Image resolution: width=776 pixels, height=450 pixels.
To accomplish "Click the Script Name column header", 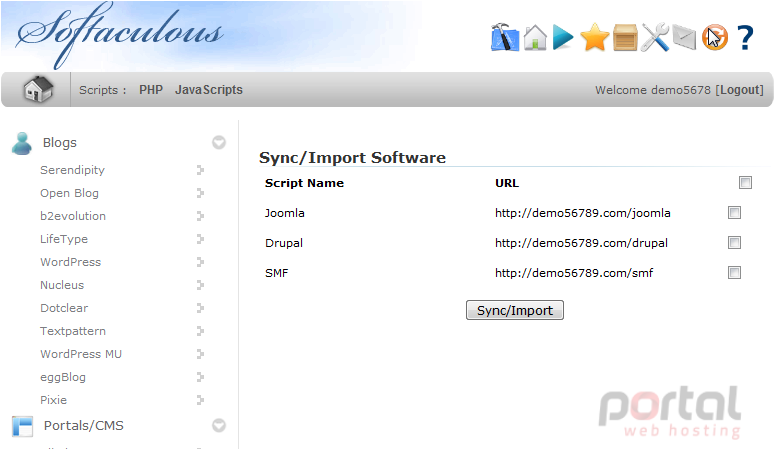I will tap(304, 183).
